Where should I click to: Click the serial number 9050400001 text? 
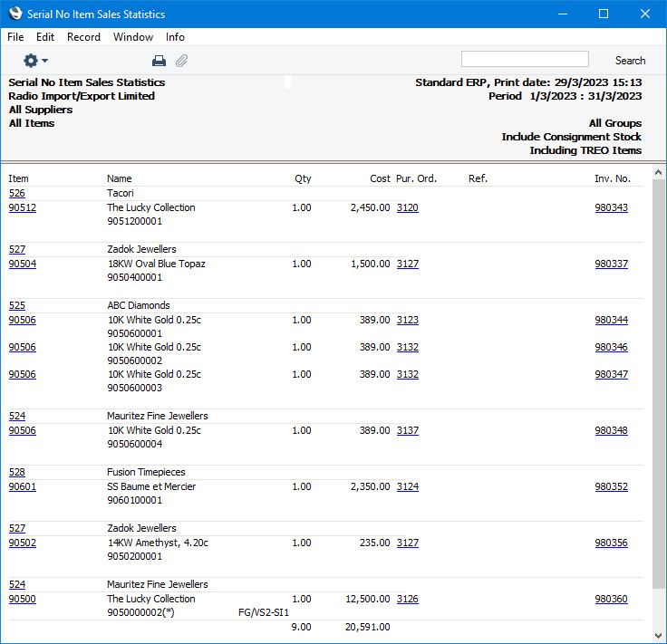click(134, 277)
